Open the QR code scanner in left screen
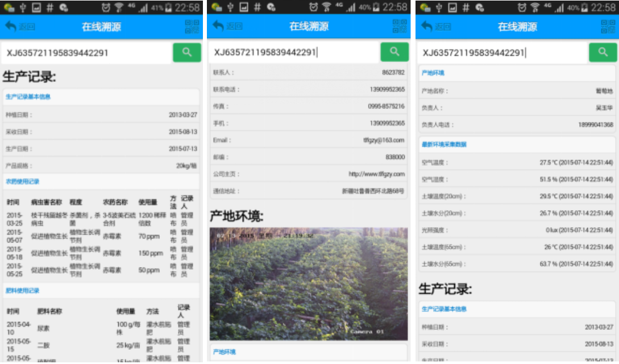619x364 pixels. click(x=192, y=27)
